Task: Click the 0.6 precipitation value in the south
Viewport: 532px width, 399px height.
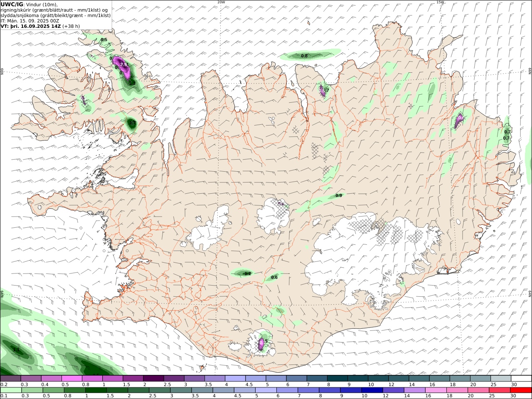Action: click(x=274, y=278)
